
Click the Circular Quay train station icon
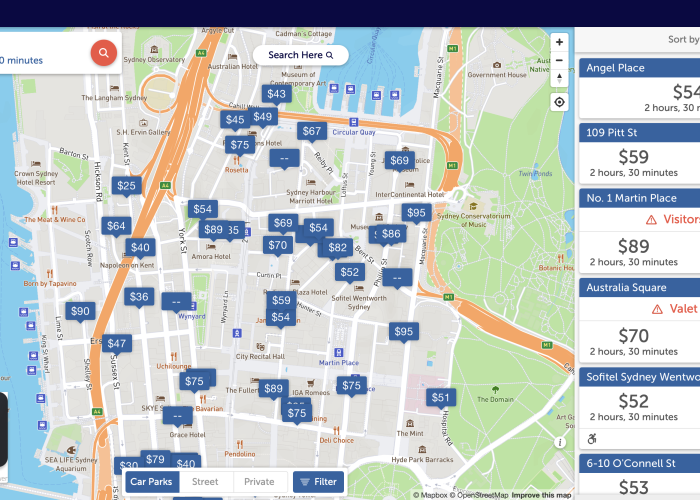[354, 122]
